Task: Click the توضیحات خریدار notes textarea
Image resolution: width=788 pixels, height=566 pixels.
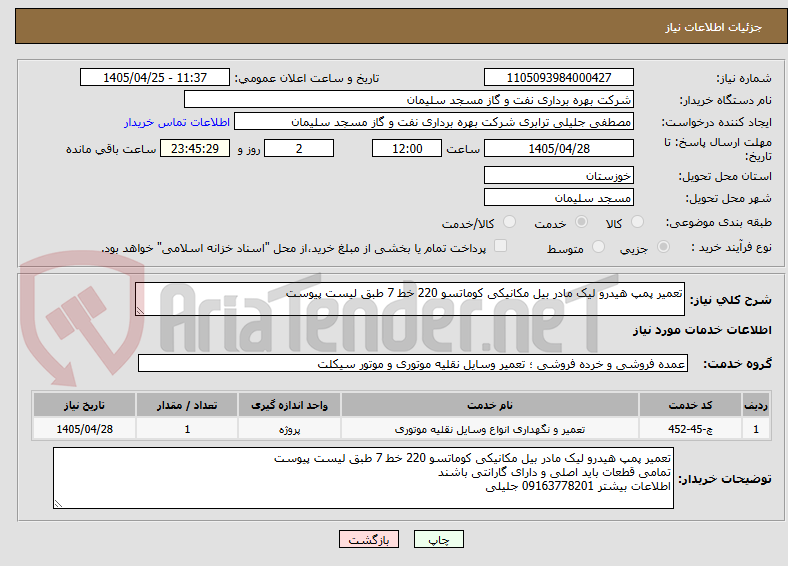Action: coord(363,478)
